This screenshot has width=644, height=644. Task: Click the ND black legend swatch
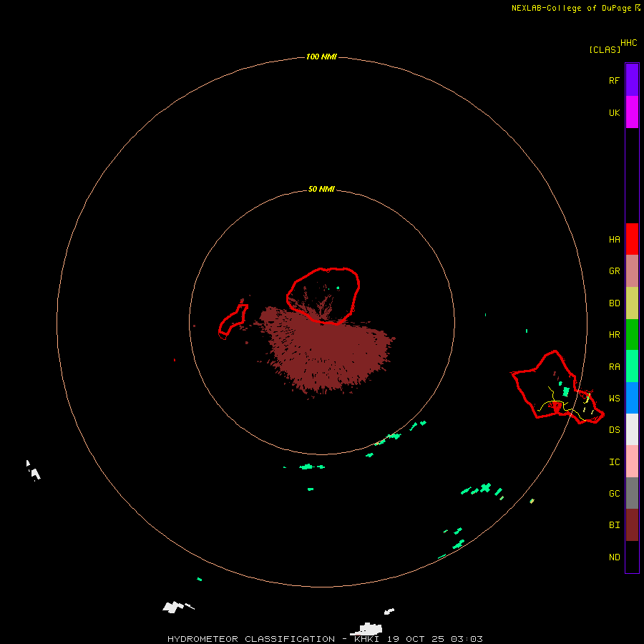point(632,557)
